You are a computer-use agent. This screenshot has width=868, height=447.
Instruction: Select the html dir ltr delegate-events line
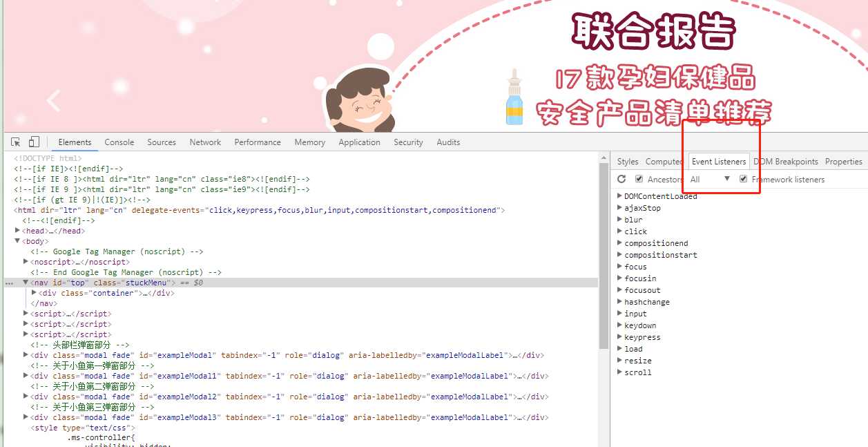260,210
